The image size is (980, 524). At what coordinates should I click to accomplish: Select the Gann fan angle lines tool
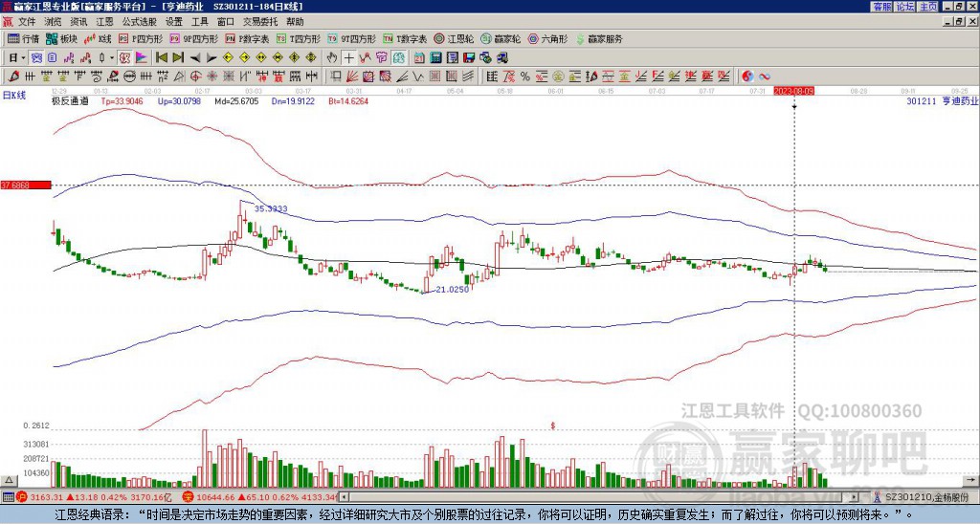[x=351, y=76]
